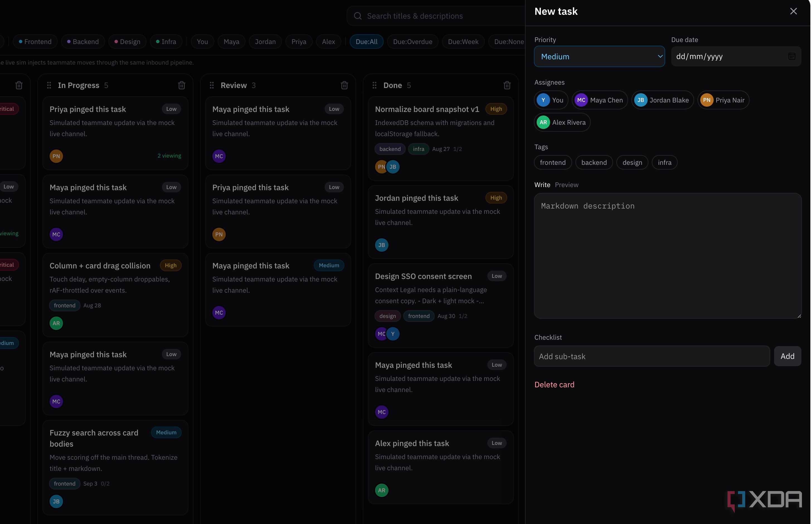Click the Add sub-task input field
This screenshot has height=524, width=812.
pyautogui.click(x=652, y=356)
